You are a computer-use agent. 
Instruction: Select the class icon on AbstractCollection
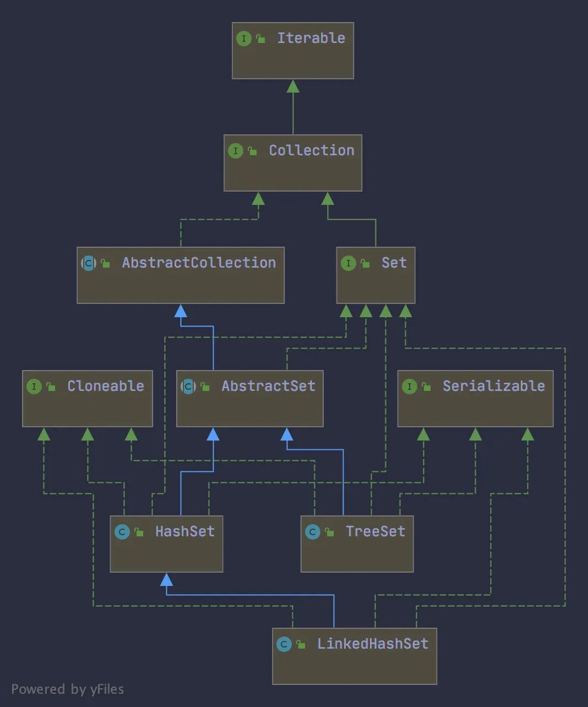88,263
